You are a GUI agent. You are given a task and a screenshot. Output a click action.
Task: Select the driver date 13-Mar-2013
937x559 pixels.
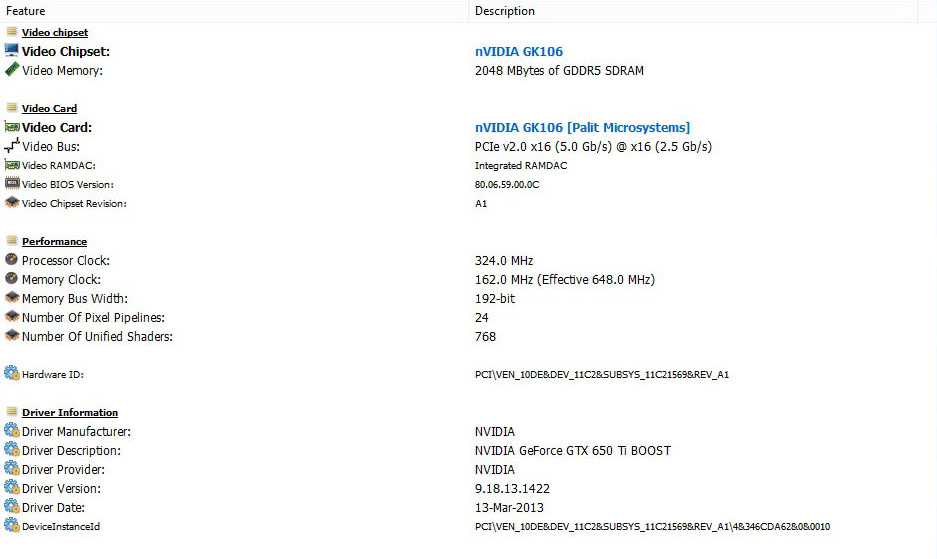pyautogui.click(x=509, y=508)
